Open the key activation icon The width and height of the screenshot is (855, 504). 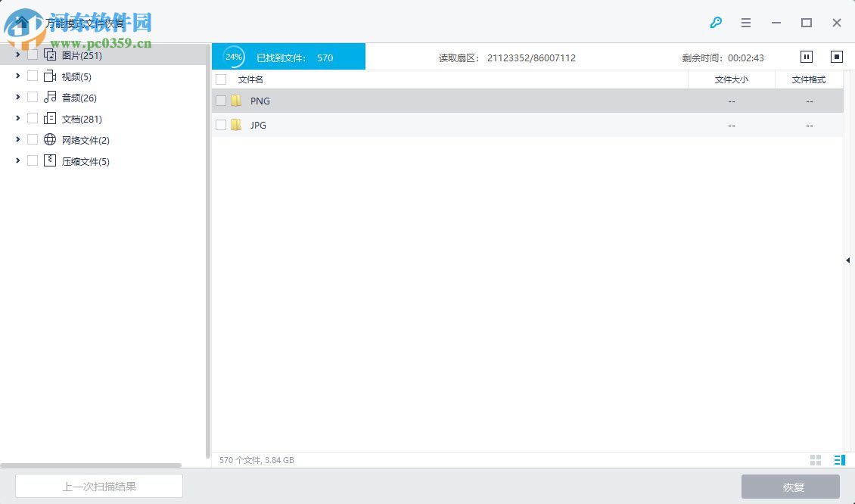click(x=716, y=23)
